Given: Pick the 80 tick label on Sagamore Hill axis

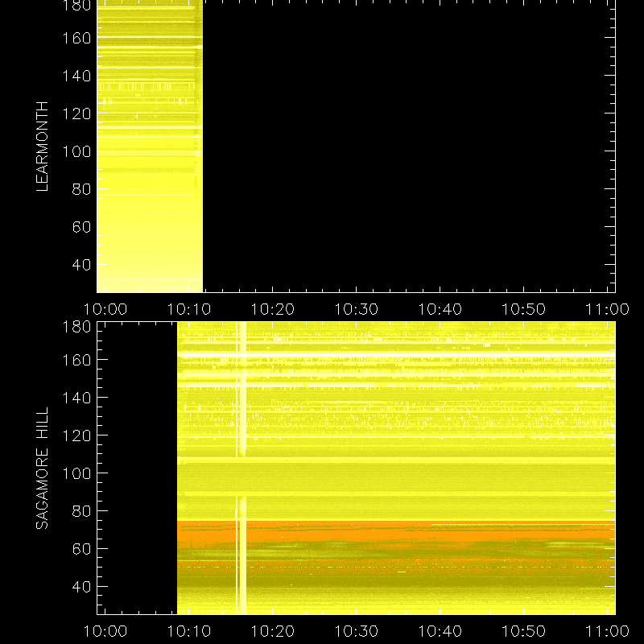Looking at the screenshot, I should (81, 511).
